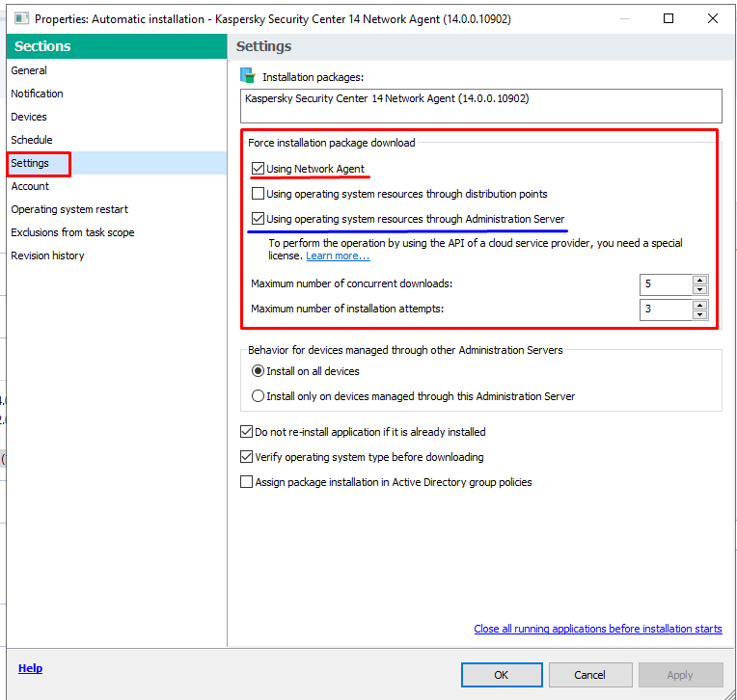Toggle Do not re-install application checkbox

tap(246, 431)
